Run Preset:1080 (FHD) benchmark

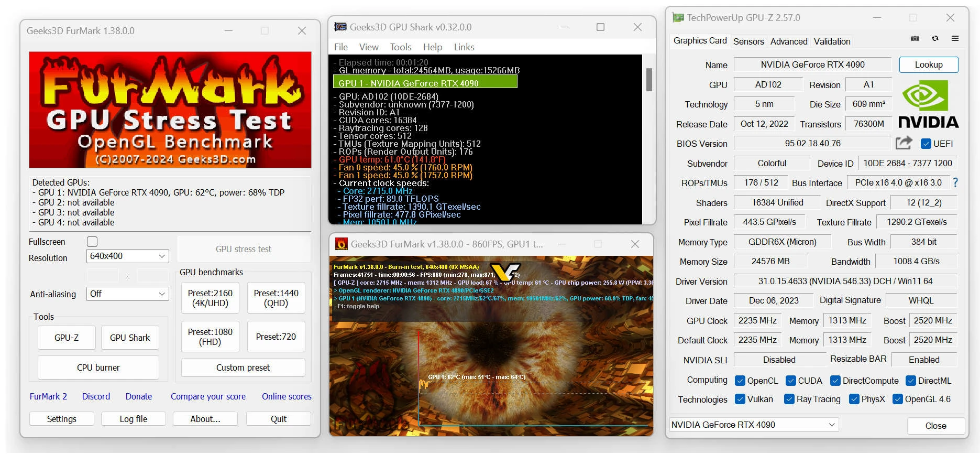pyautogui.click(x=210, y=337)
